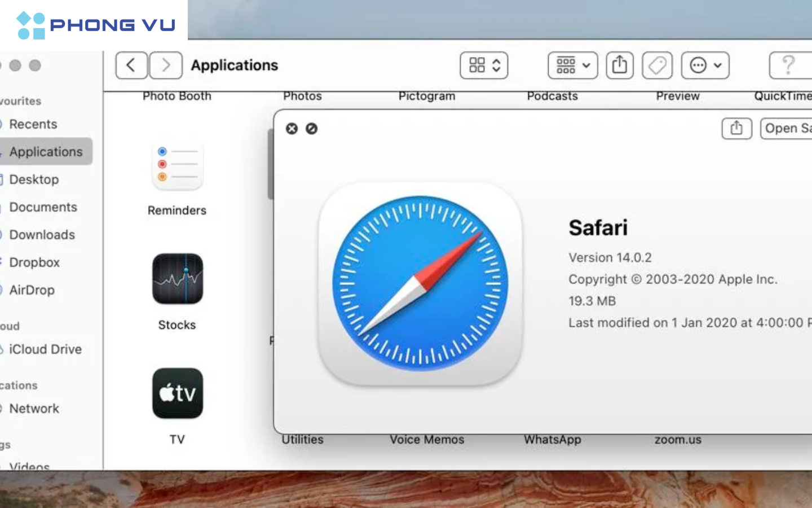This screenshot has width=812, height=508.
Task: Click the Quick Look full screen button
Action: [311, 129]
